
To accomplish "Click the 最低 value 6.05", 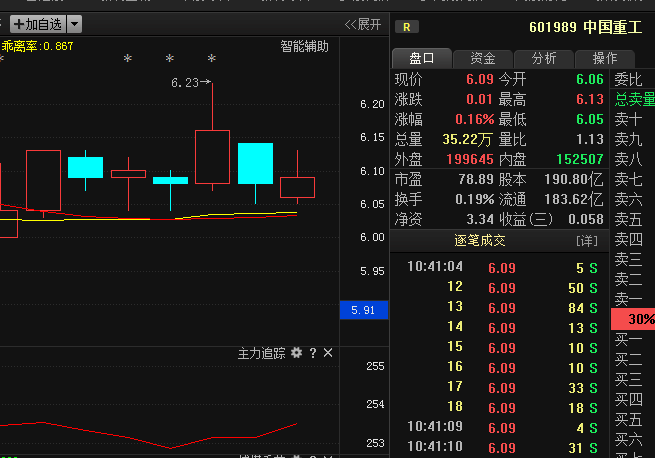I will point(590,119).
